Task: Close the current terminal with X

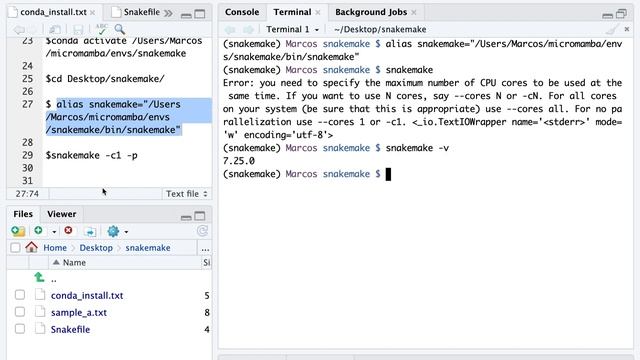Action: (627, 29)
